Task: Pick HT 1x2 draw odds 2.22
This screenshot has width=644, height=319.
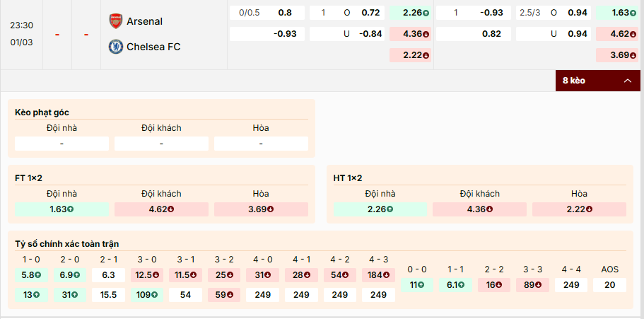Action: [x=579, y=209]
